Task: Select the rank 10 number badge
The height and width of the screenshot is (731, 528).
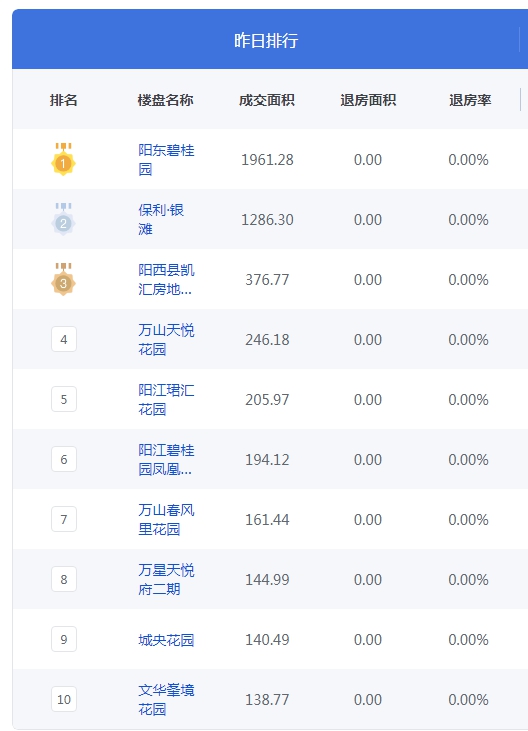Action: [64, 699]
